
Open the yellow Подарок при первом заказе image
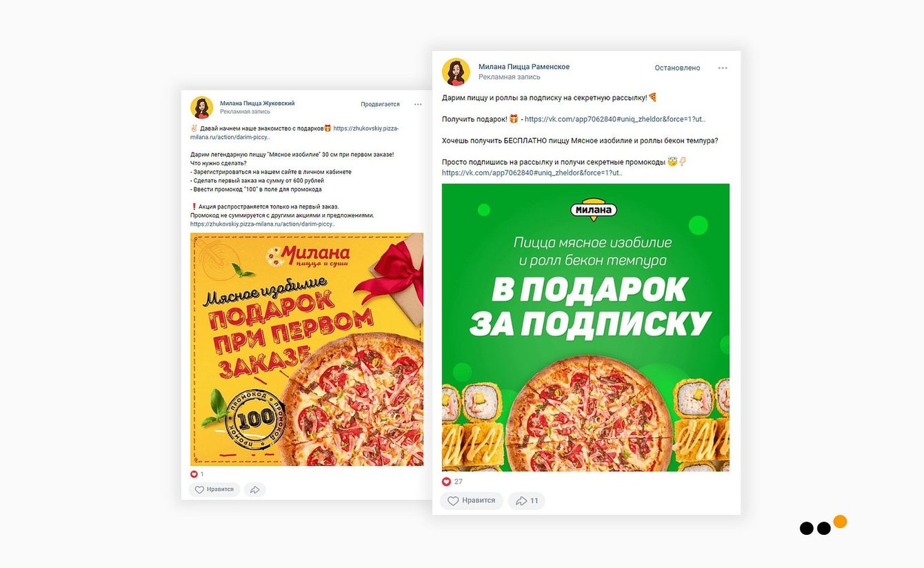[307, 349]
